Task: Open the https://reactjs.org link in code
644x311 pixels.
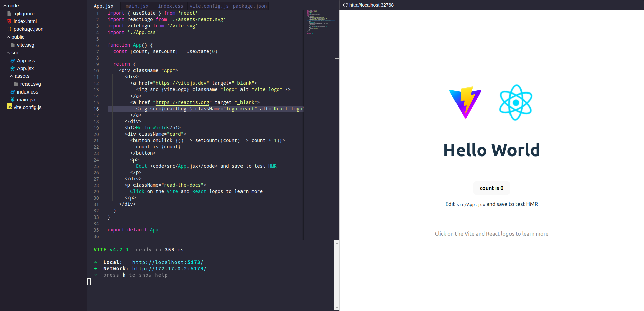Action: coord(182,102)
